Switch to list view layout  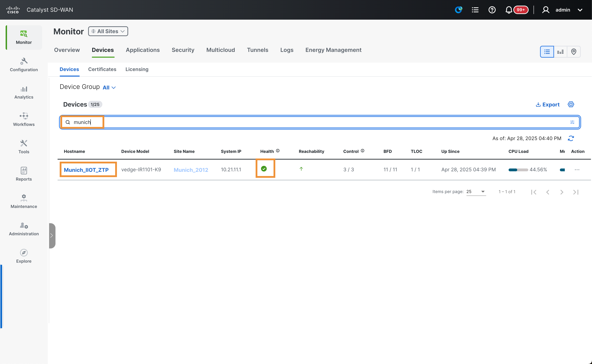547,52
